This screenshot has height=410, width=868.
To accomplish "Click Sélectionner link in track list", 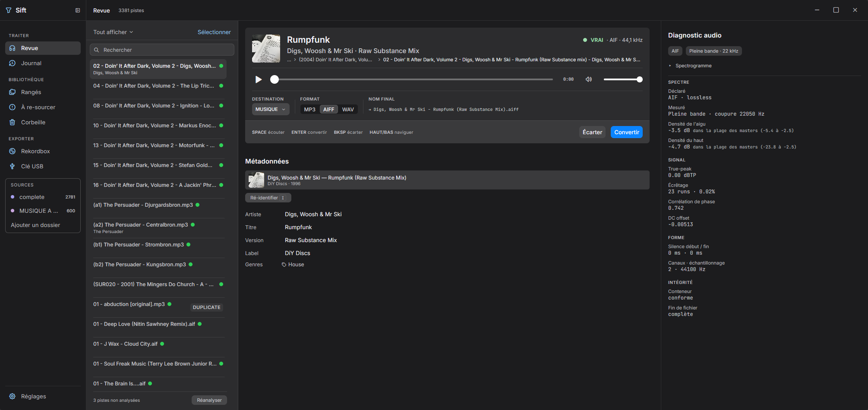I will pyautogui.click(x=214, y=32).
